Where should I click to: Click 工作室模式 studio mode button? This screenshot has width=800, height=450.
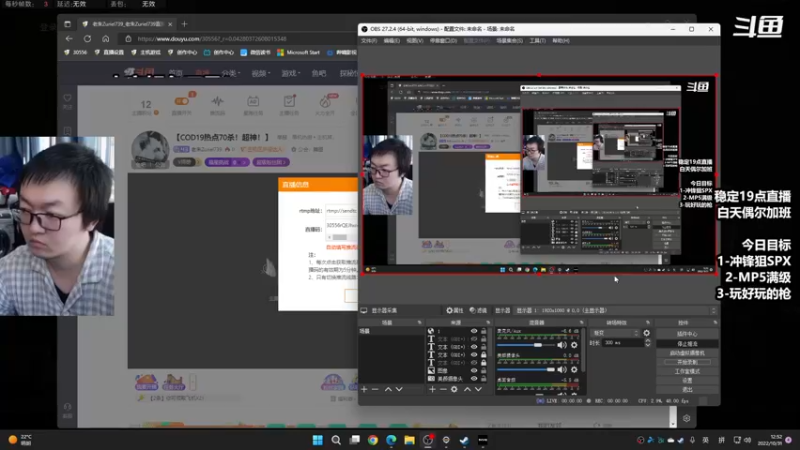coord(687,371)
